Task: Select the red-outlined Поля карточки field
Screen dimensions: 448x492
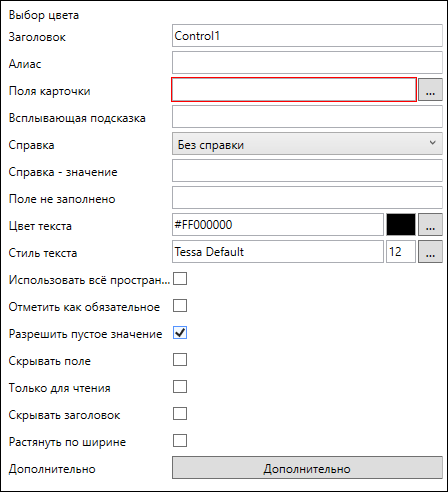Action: 294,89
